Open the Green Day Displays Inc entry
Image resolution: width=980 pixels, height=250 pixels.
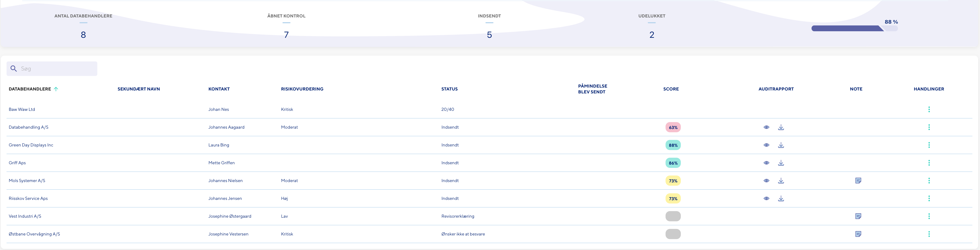click(x=31, y=145)
